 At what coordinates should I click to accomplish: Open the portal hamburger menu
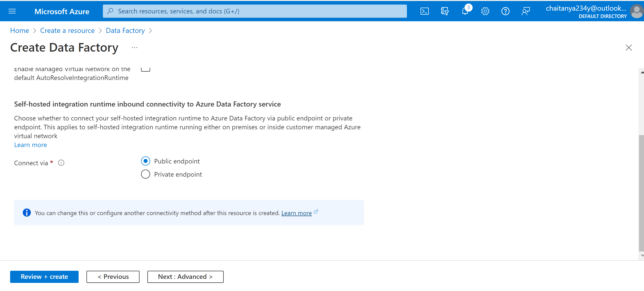tap(12, 11)
